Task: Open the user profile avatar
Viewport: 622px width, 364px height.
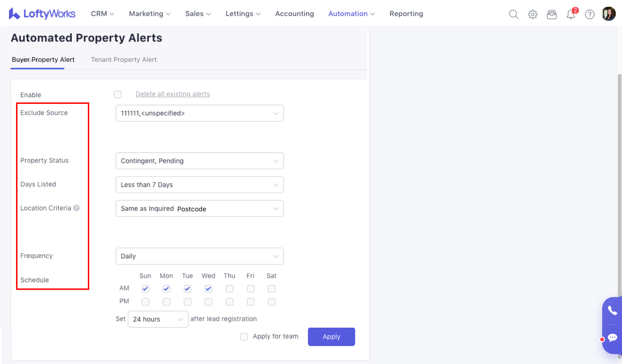Action: tap(609, 14)
